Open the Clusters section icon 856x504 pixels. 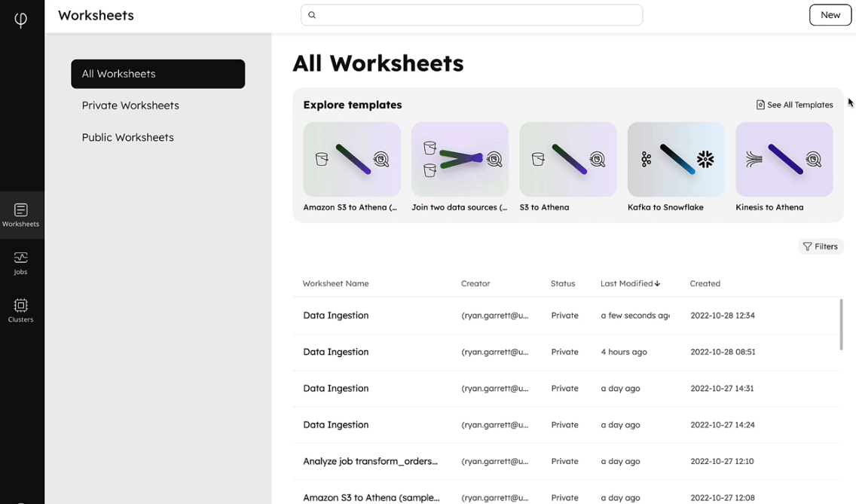pyautogui.click(x=21, y=304)
